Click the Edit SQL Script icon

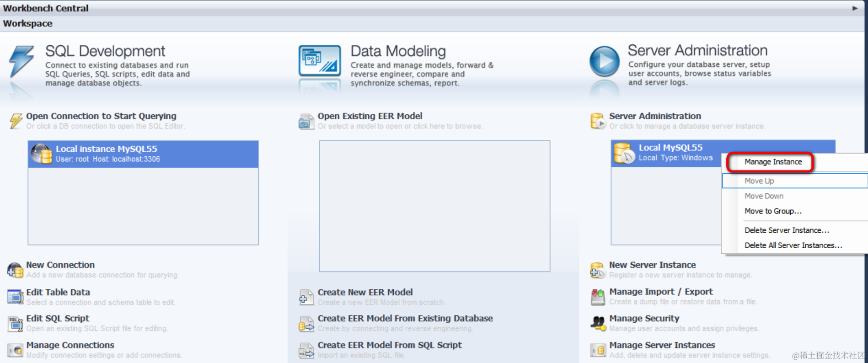point(15,324)
